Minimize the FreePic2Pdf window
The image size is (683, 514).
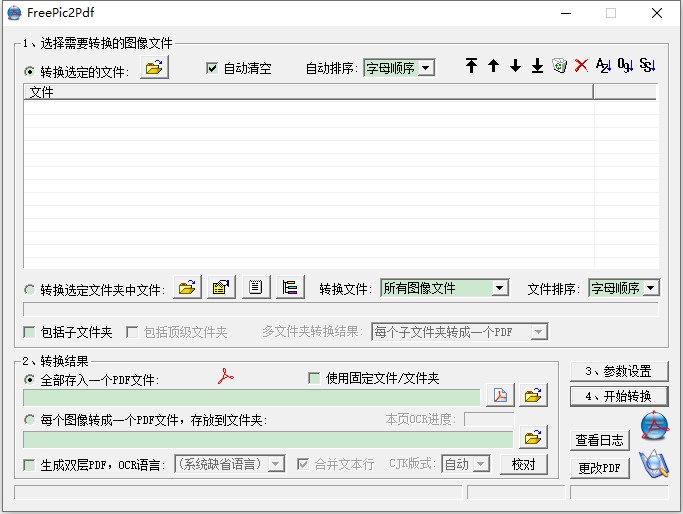point(566,13)
